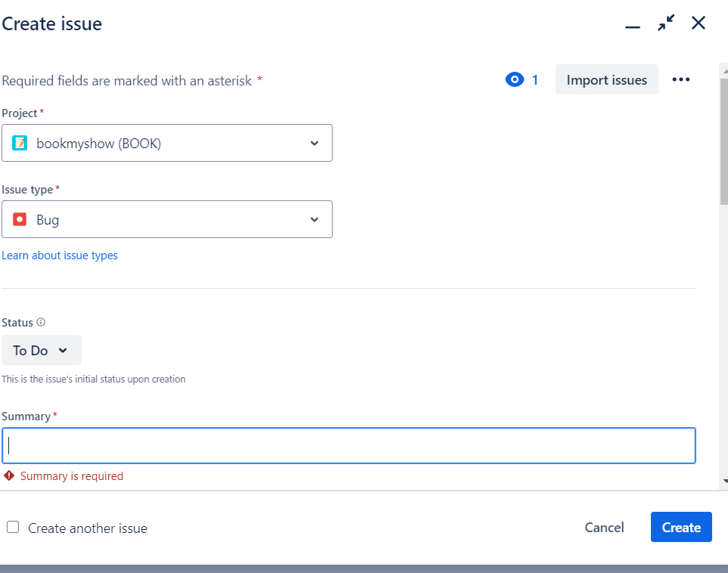Viewport: 728px width, 573px height.
Task: Click the Summary required error icon
Action: pos(9,475)
